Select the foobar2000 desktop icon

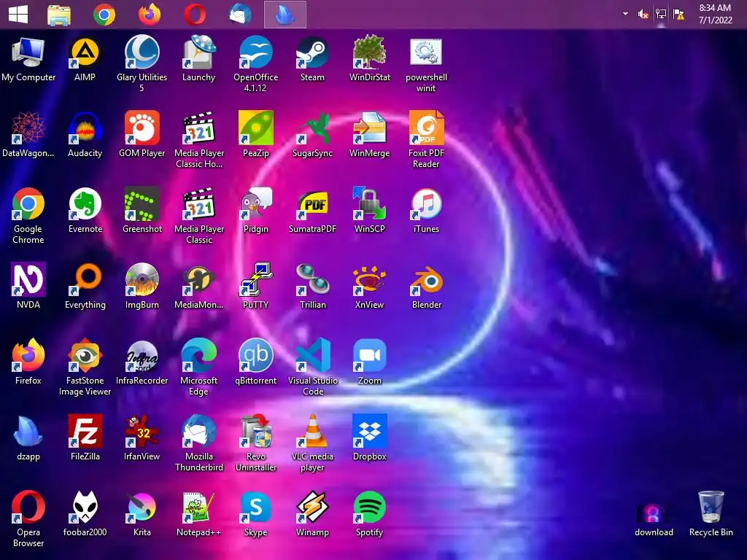pos(85,507)
